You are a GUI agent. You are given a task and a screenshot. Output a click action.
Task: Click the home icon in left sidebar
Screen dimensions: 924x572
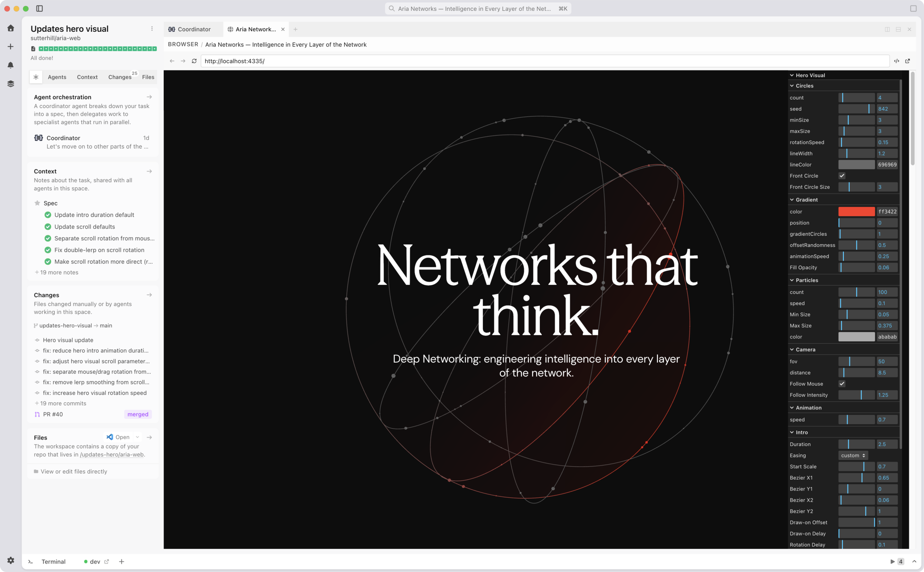[10, 28]
